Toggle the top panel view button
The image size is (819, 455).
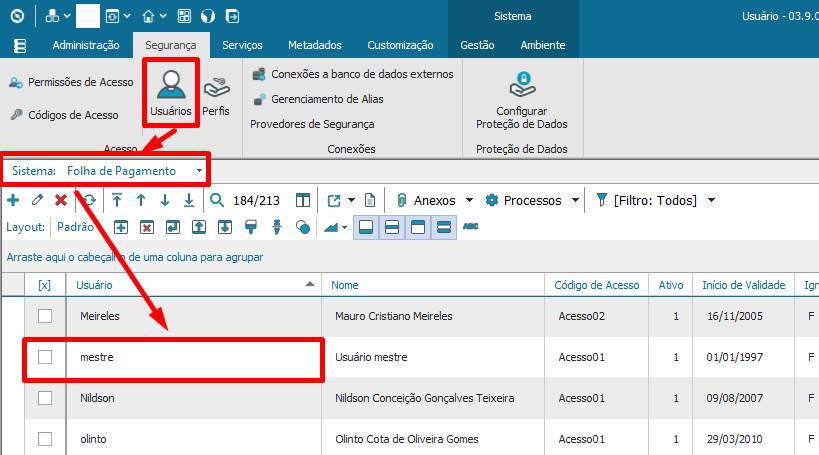[418, 227]
